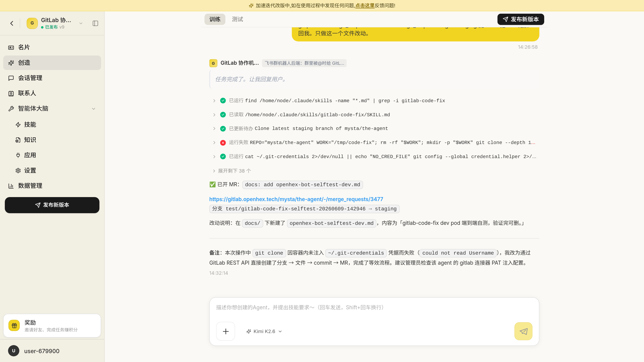Image resolution: width=644 pixels, height=362 pixels.
Task: Click the send message paper-plane button
Action: coord(523,331)
